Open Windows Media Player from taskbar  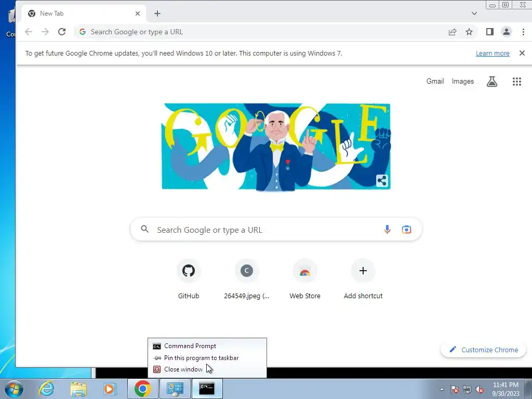(x=109, y=389)
